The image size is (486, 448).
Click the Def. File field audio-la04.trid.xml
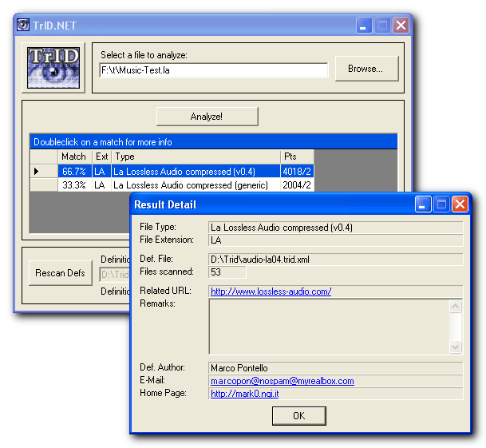336,260
